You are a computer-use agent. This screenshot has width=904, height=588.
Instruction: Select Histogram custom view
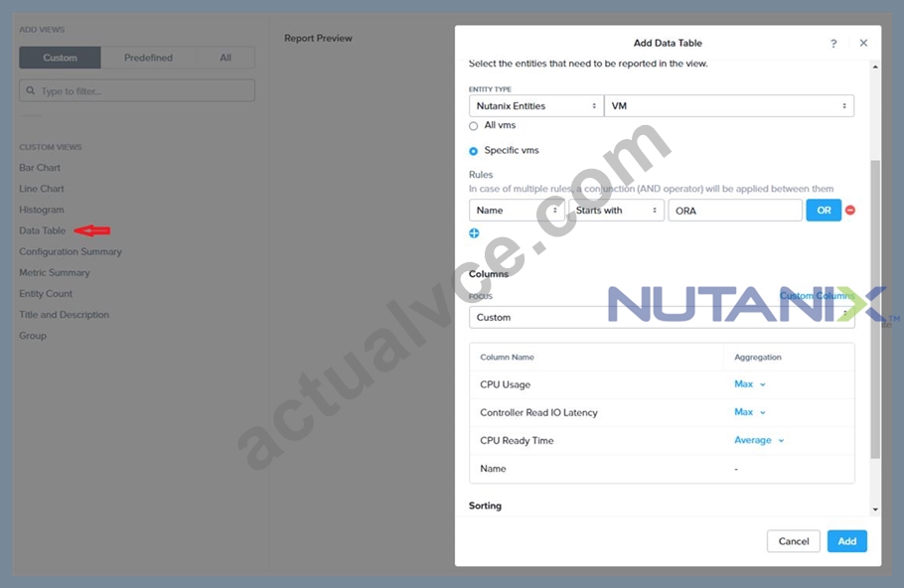[42, 210]
